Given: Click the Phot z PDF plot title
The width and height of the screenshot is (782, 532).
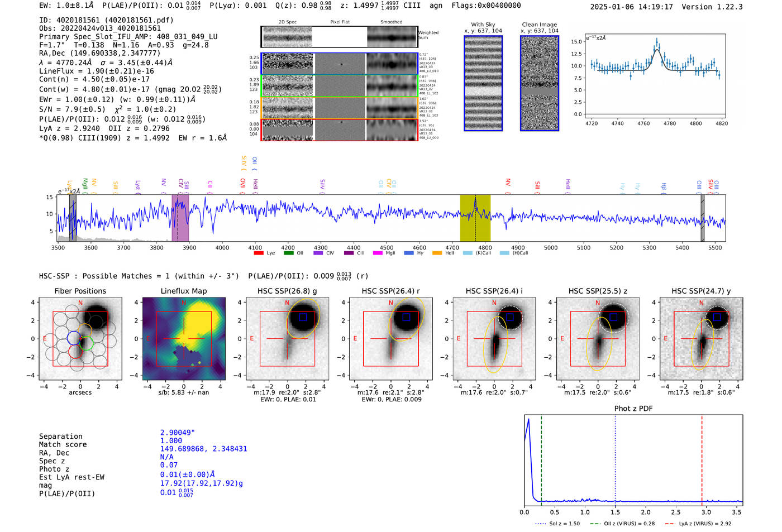Looking at the screenshot, I should click(633, 409).
